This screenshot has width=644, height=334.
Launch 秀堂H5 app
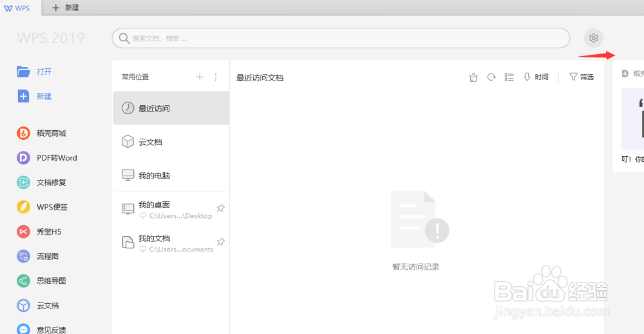click(x=39, y=231)
